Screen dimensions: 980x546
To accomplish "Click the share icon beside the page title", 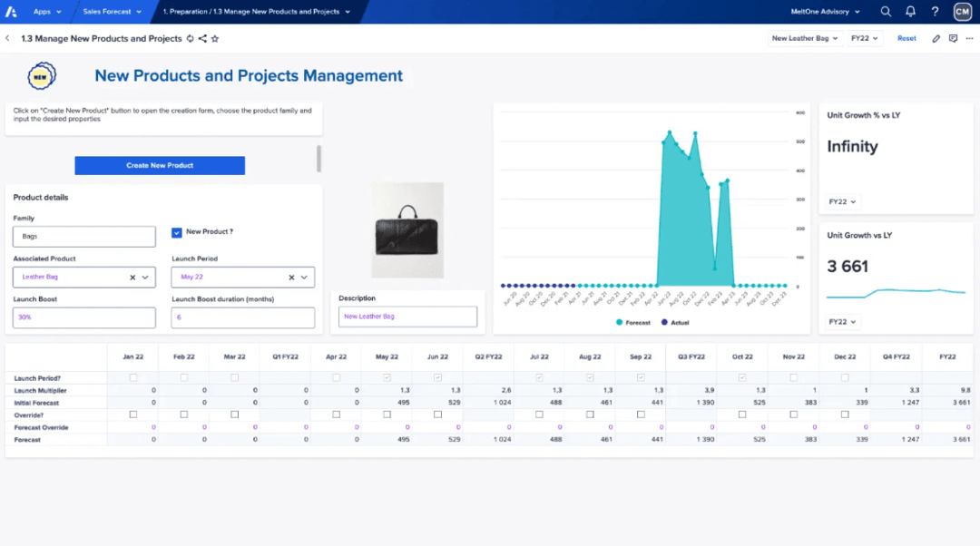I will click(x=203, y=38).
